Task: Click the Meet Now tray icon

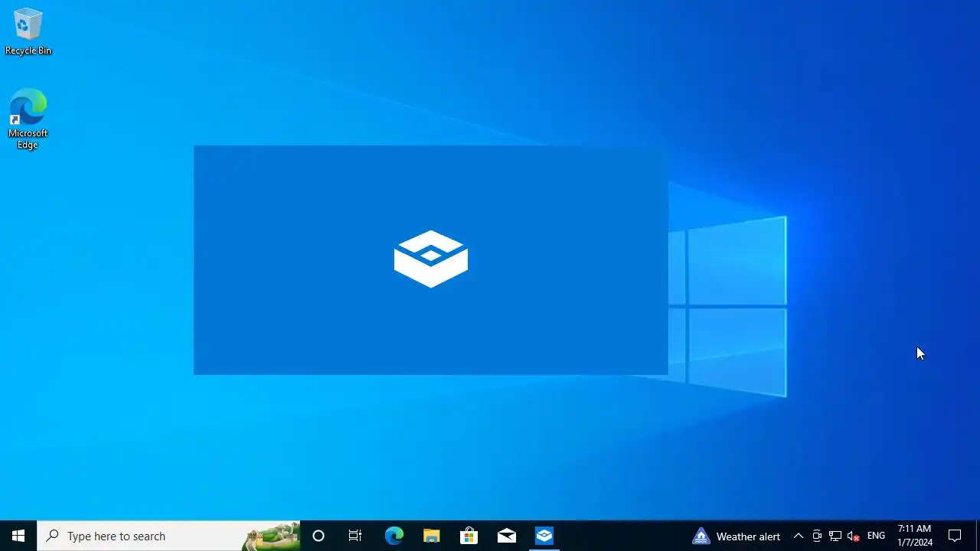Action: [817, 536]
